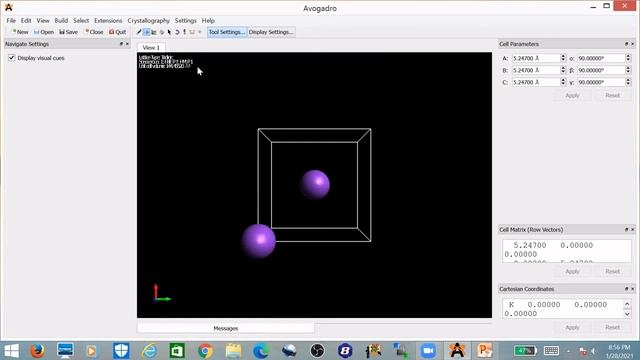Open the Messages panel tab
This screenshot has height=360, width=640.
(x=226, y=328)
